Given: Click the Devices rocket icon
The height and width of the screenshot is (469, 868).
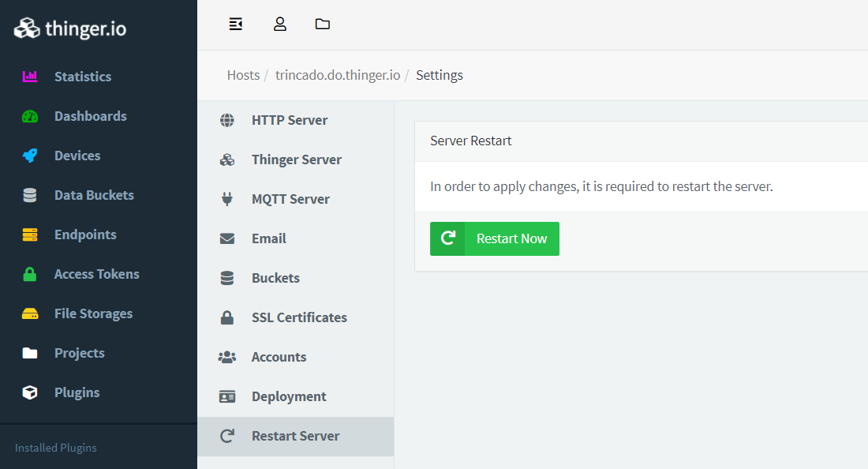Looking at the screenshot, I should [30, 156].
